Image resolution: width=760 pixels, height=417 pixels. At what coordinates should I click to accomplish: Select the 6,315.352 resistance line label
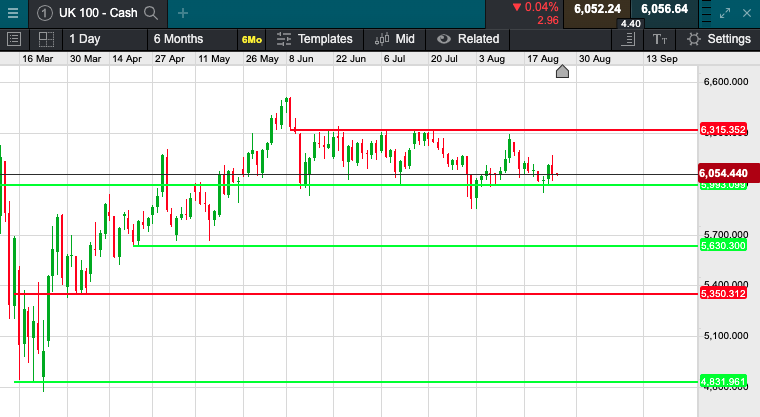pyautogui.click(x=723, y=129)
